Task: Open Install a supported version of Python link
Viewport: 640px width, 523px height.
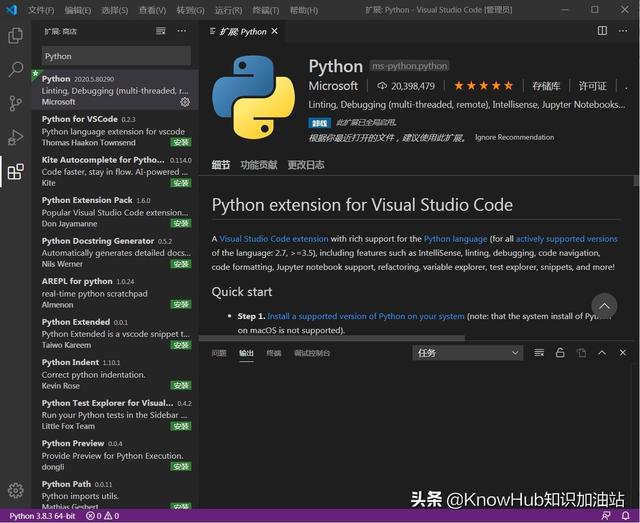Action: coord(366,316)
